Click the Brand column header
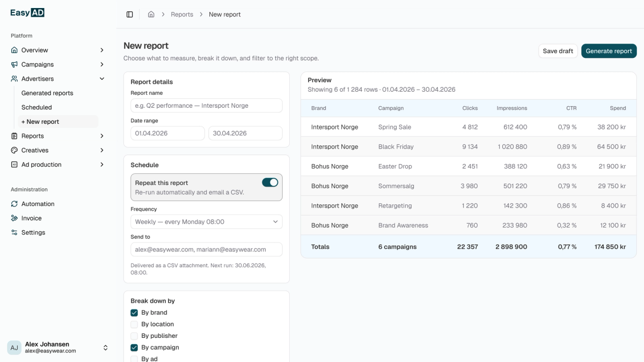644x362 pixels. click(319, 108)
